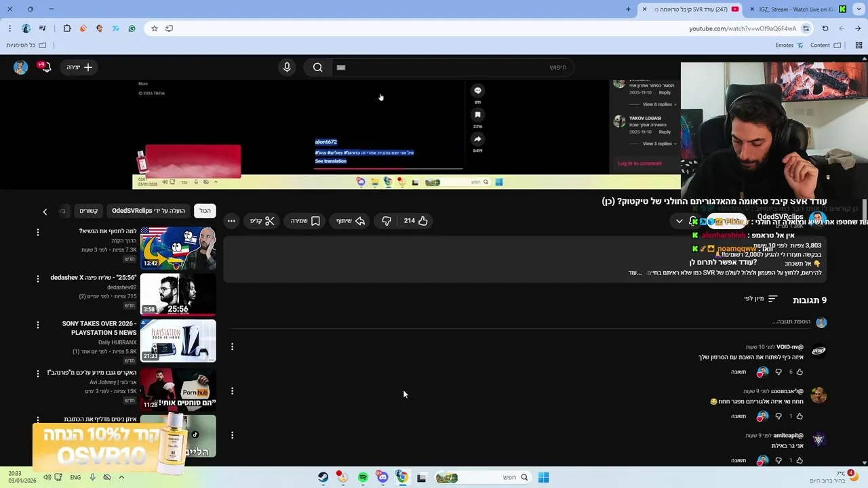The width and height of the screenshot is (868, 488).
Task: Open the 13:42 'למה לחטוף את הנשיא' thumbnail
Action: (x=178, y=248)
